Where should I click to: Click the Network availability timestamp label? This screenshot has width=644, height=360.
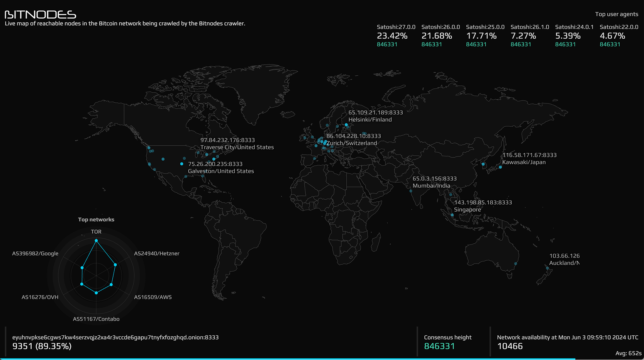tap(568, 338)
